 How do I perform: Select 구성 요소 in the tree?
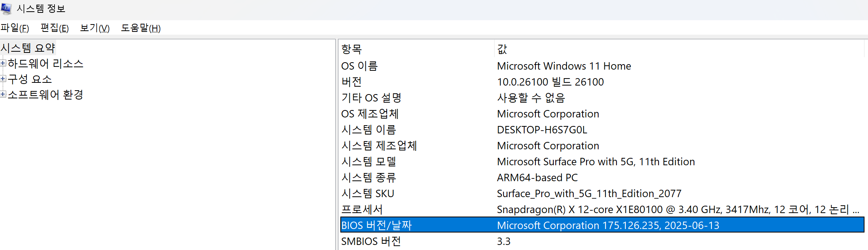point(30,79)
